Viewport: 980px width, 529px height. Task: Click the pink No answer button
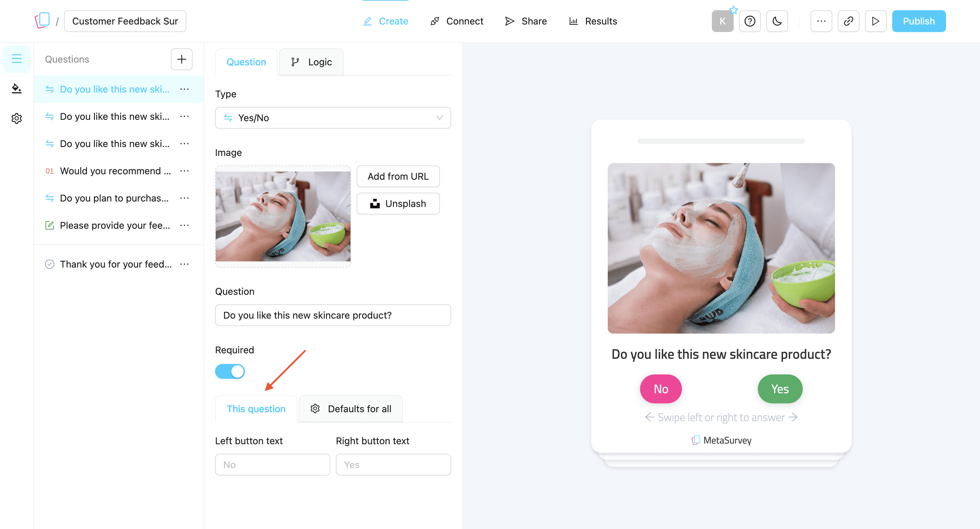tap(661, 389)
